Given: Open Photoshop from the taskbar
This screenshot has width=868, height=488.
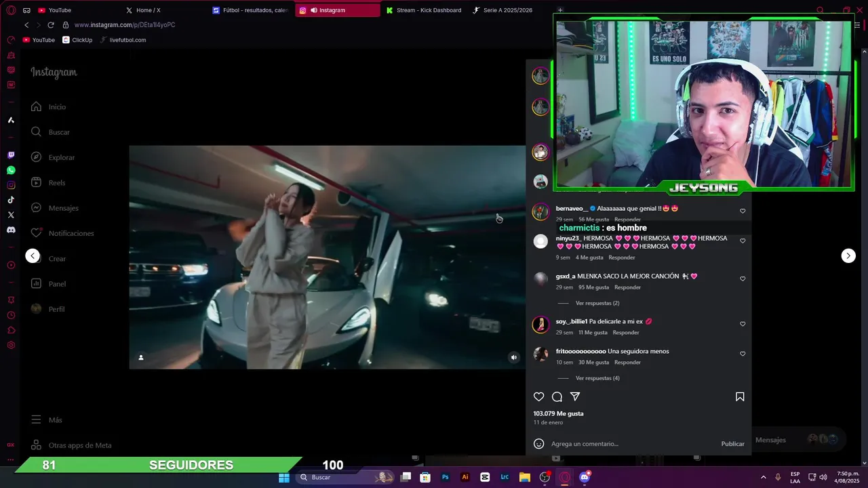Looking at the screenshot, I should coord(446,477).
